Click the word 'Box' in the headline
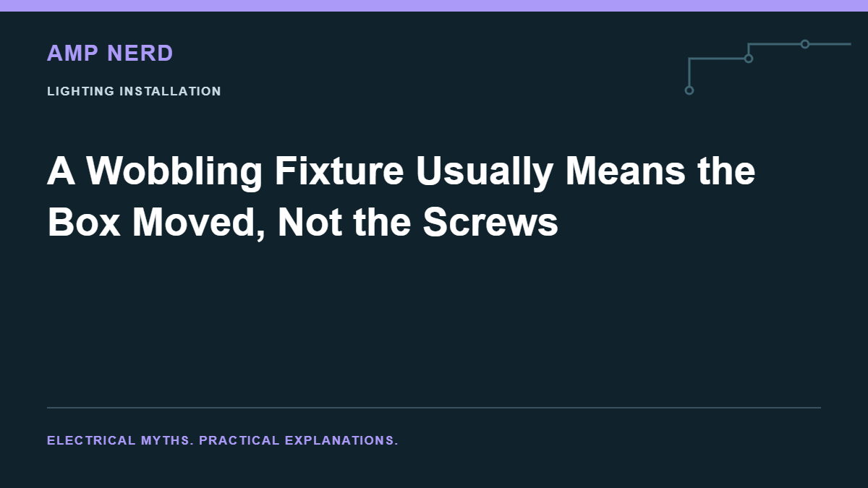The width and height of the screenshot is (868, 488). [83, 223]
